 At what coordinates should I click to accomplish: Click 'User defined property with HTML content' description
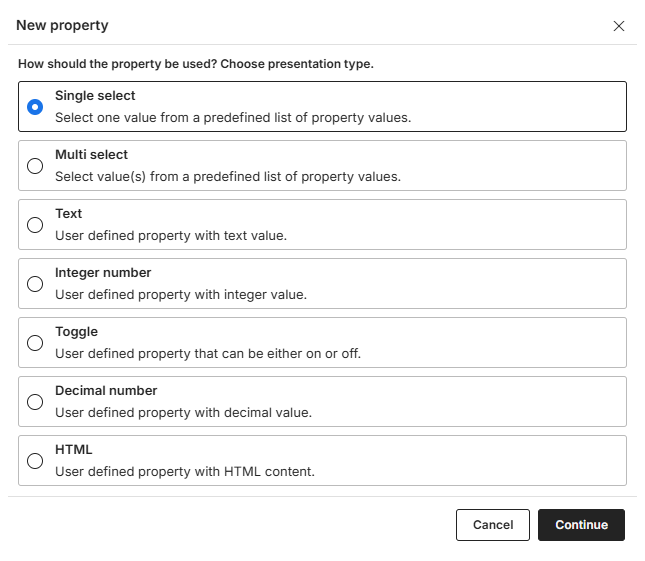[x=185, y=471]
